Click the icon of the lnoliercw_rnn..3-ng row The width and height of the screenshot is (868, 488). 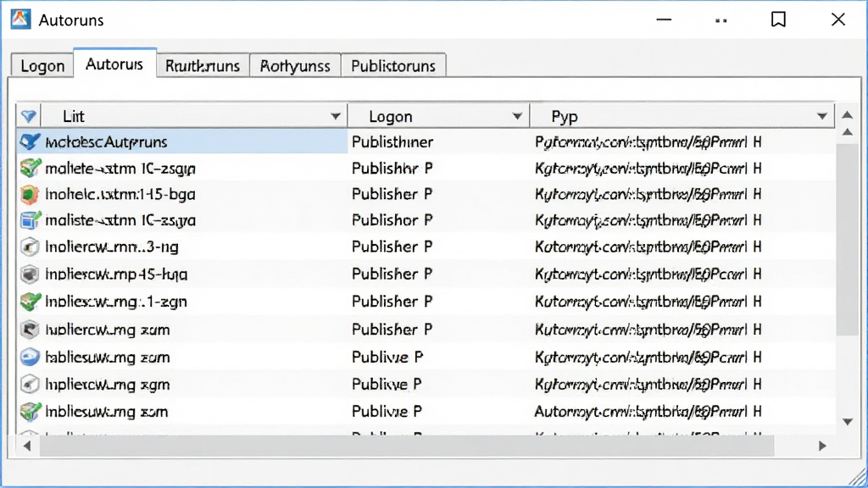(30, 247)
